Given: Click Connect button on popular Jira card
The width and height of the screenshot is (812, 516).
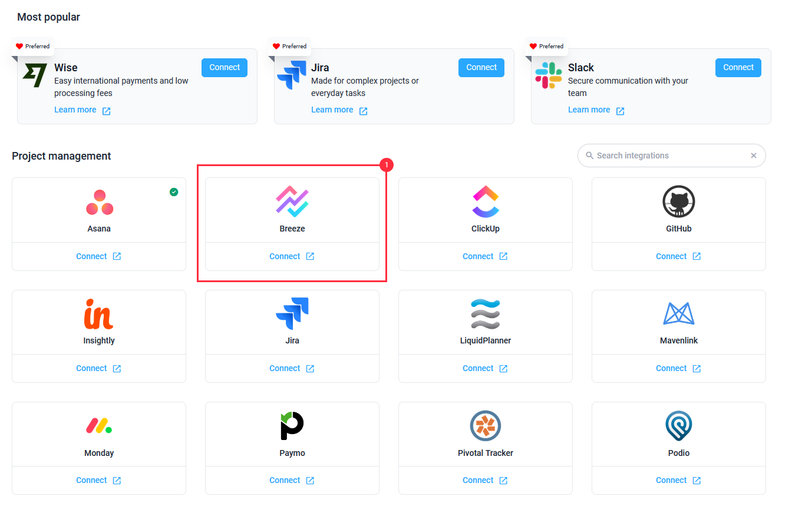Looking at the screenshot, I should pyautogui.click(x=481, y=68).
